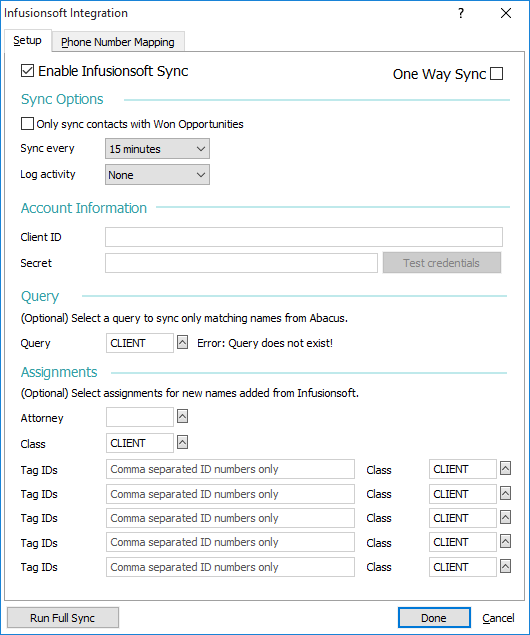Close the Infusionsoft Integration dialog
530x635 pixels.
506,13
